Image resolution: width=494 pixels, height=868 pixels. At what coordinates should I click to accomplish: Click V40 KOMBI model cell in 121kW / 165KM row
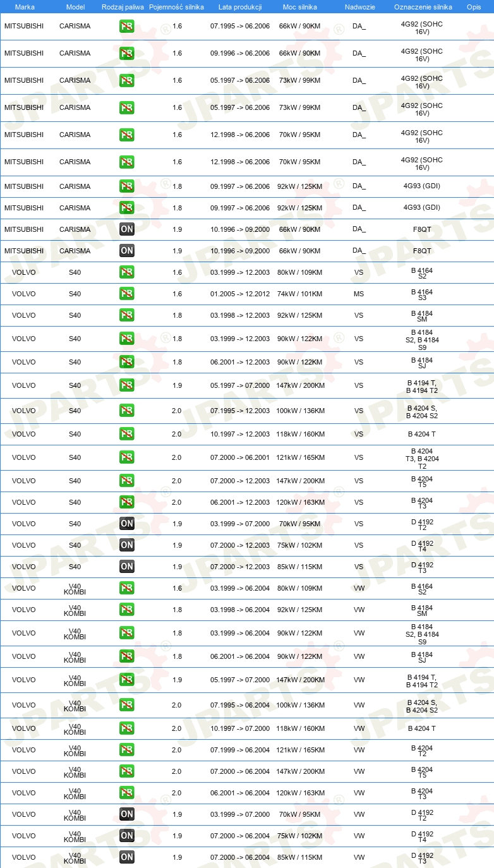point(75,750)
